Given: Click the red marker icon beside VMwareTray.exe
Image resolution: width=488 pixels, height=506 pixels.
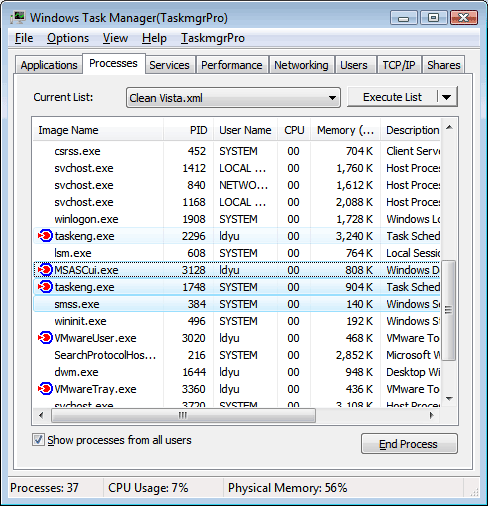Looking at the screenshot, I should coord(45,389).
